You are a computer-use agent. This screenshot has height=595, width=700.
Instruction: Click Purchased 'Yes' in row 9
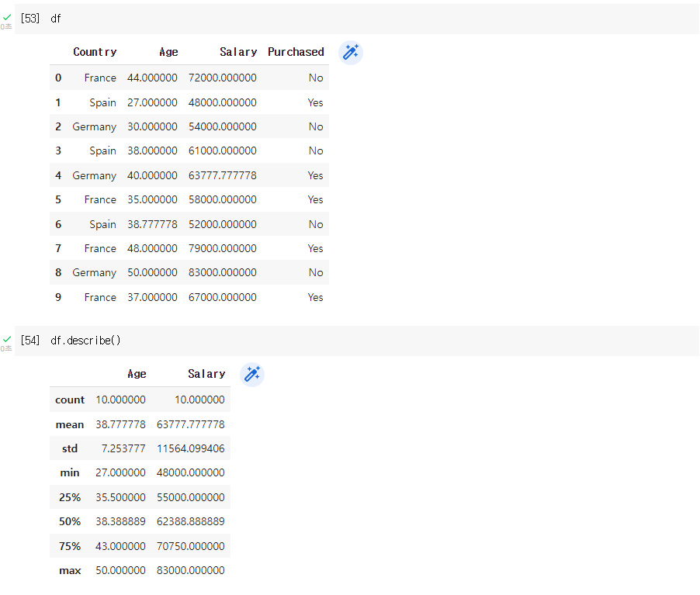315,298
